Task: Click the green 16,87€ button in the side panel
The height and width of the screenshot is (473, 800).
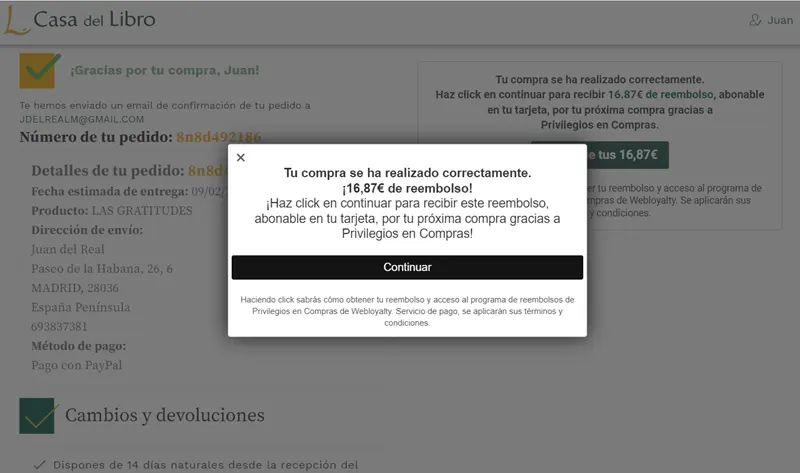Action: point(600,155)
